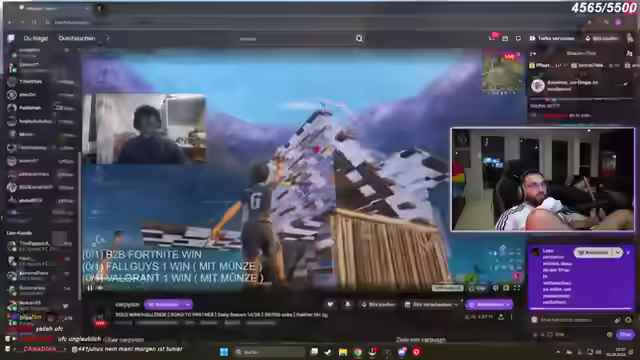The height and width of the screenshot is (360, 640).
Task: Open the LIVE mini map thumbnail
Action: (x=502, y=72)
